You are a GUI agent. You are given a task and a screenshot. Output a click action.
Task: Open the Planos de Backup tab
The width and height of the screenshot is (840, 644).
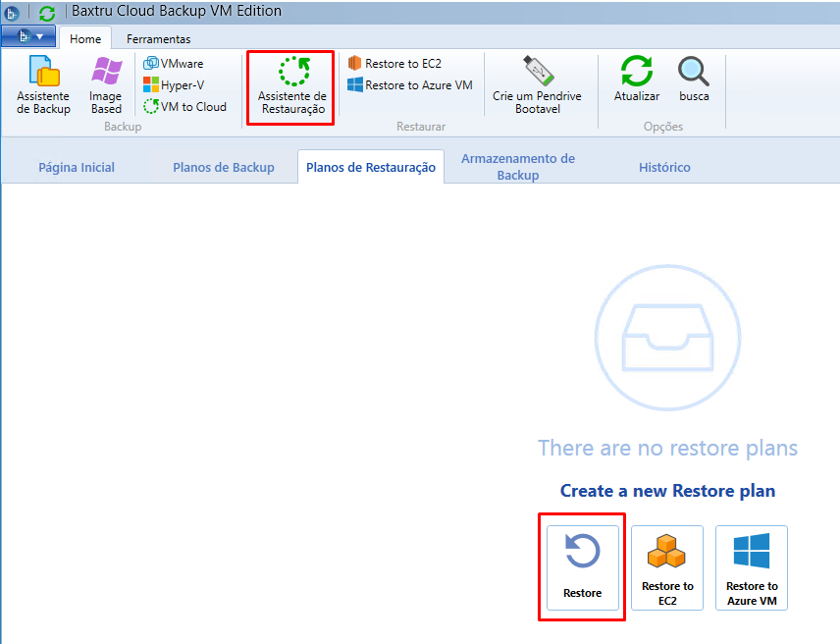tap(224, 167)
